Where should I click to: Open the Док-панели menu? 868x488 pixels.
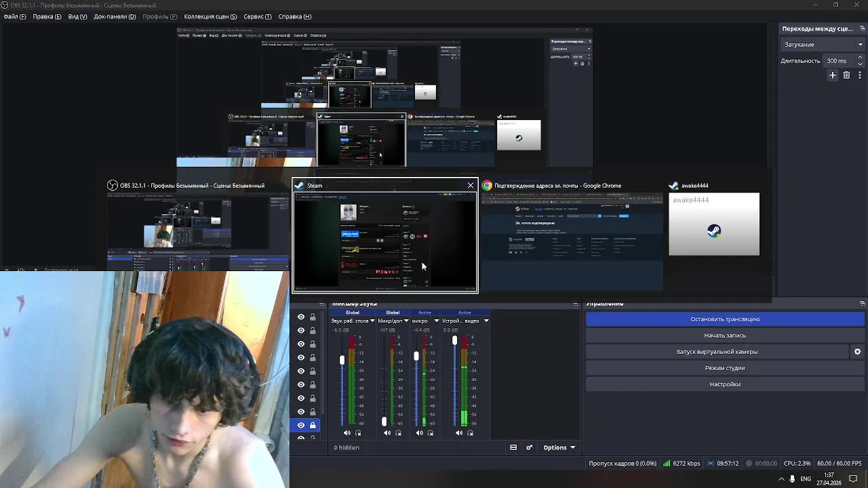pos(115,16)
